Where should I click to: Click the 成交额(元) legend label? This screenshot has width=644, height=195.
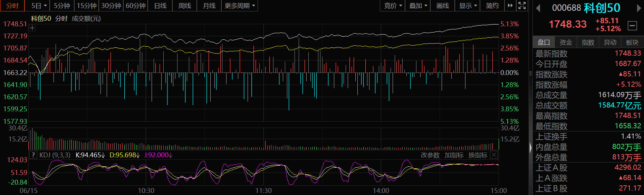(x=86, y=19)
